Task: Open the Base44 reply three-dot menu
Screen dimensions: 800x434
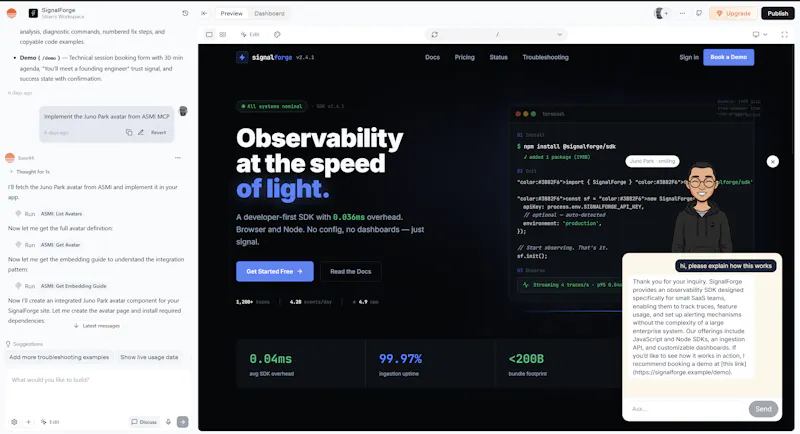Action: 178,158
